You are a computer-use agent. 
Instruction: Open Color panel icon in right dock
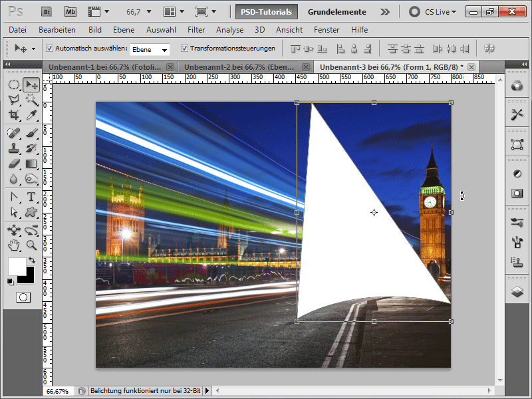point(517,86)
